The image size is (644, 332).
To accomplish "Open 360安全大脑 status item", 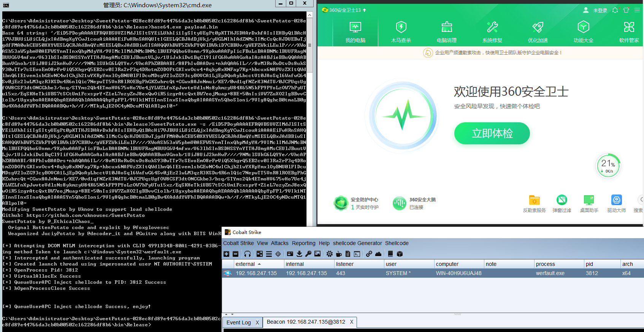I will tap(414, 203).
